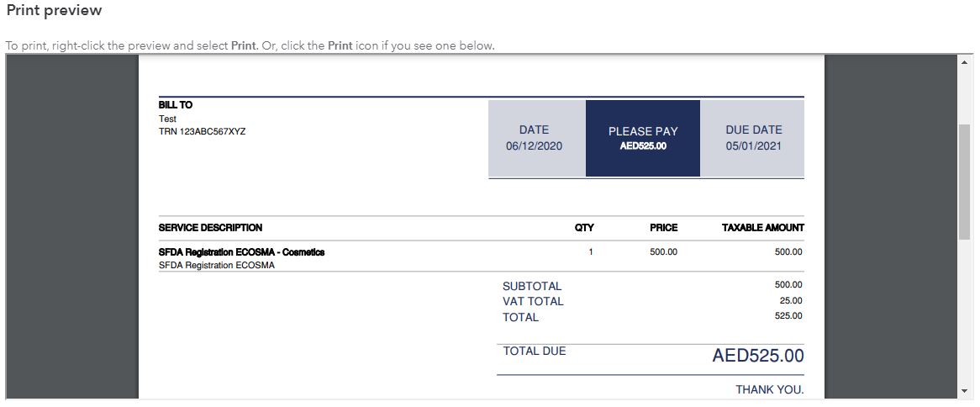
Task: Click the scrollbar up arrow
Action: coord(963,63)
